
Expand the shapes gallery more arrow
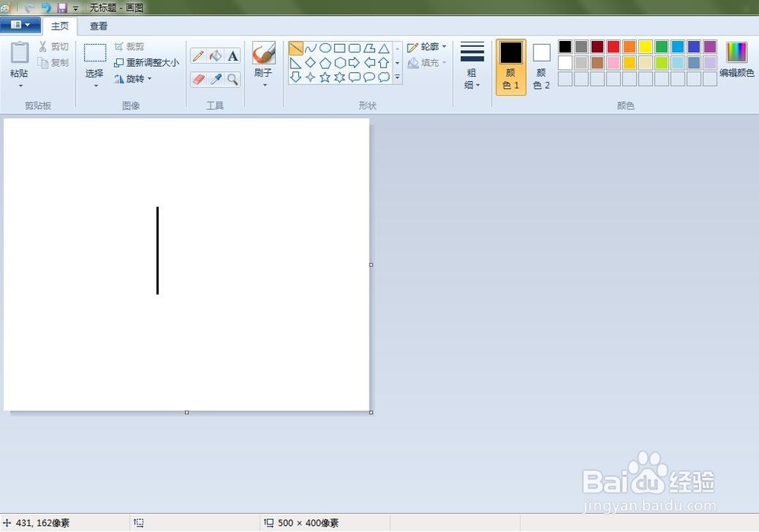click(398, 77)
